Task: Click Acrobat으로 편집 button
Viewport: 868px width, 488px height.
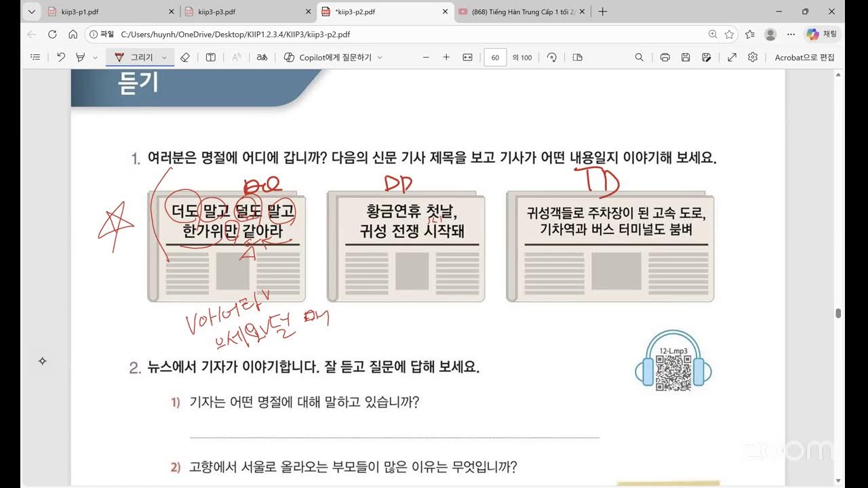Action: [805, 58]
